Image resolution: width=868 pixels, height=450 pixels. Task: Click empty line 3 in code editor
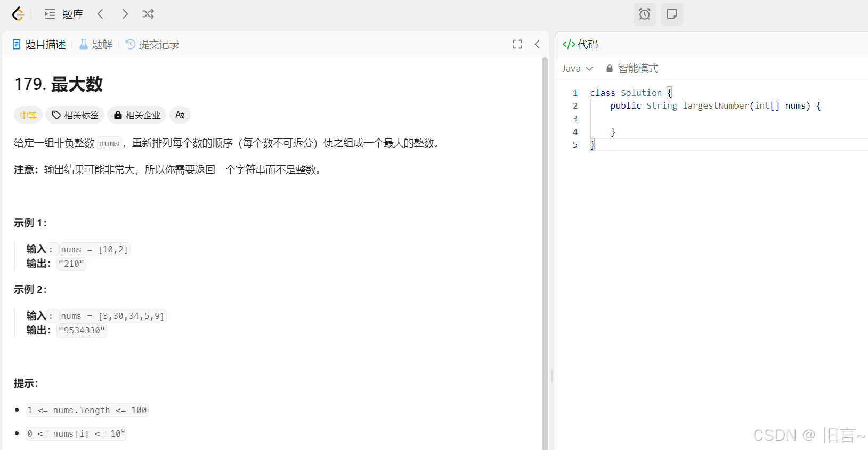click(x=693, y=119)
